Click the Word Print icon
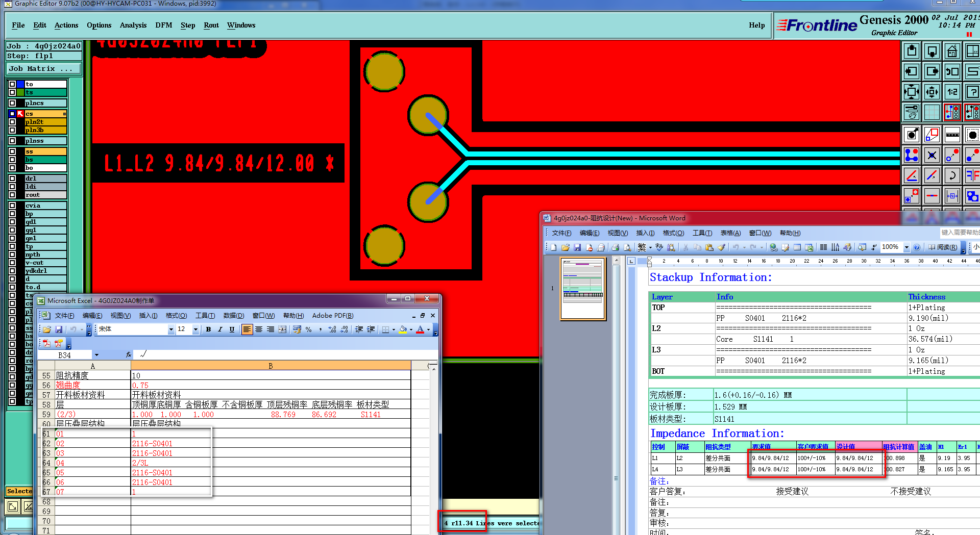Image resolution: width=980 pixels, height=535 pixels. tap(615, 247)
